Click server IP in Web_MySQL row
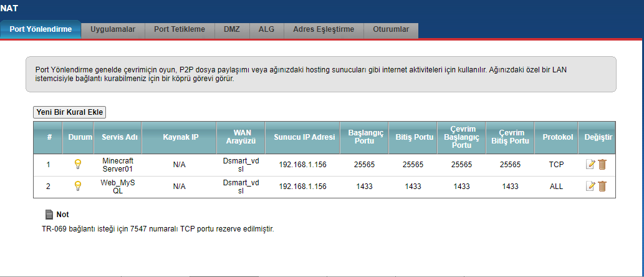The image size is (644, 277). (x=302, y=187)
